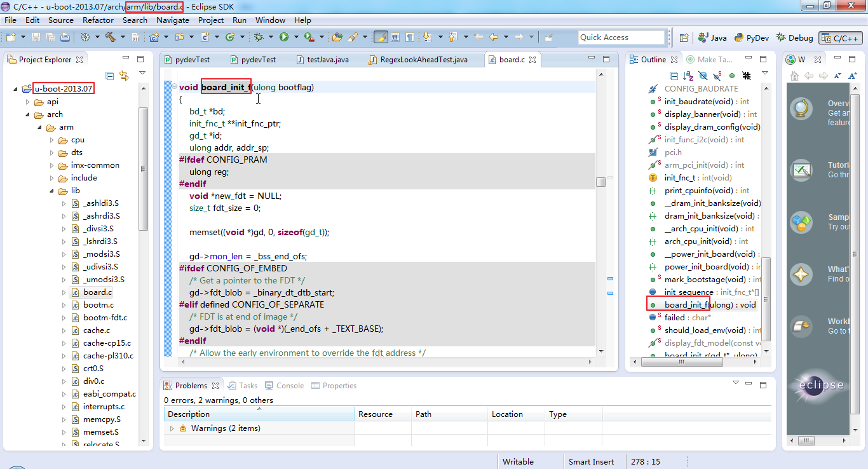Toggle Show Whitespace Characters

[410, 37]
